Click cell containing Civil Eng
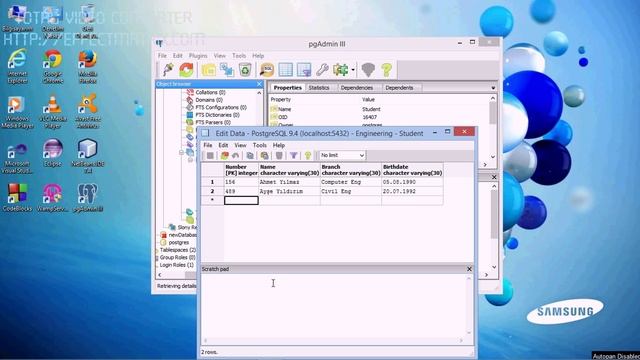 [351, 191]
